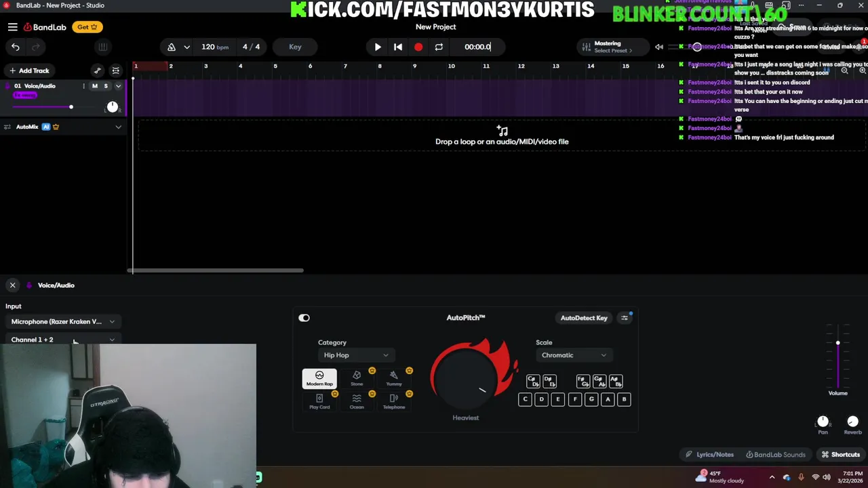Toggle the F note key
Image resolution: width=868 pixels, height=488 pixels.
575,399
